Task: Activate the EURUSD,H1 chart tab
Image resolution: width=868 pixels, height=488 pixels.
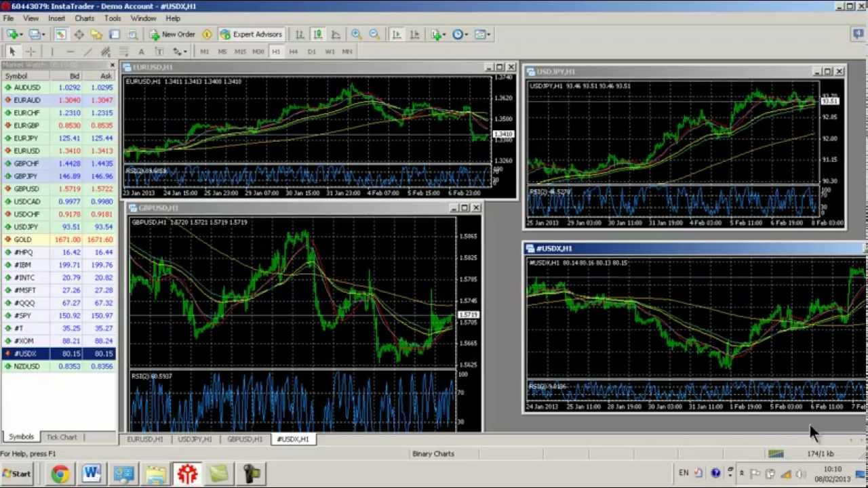Action: (x=145, y=439)
